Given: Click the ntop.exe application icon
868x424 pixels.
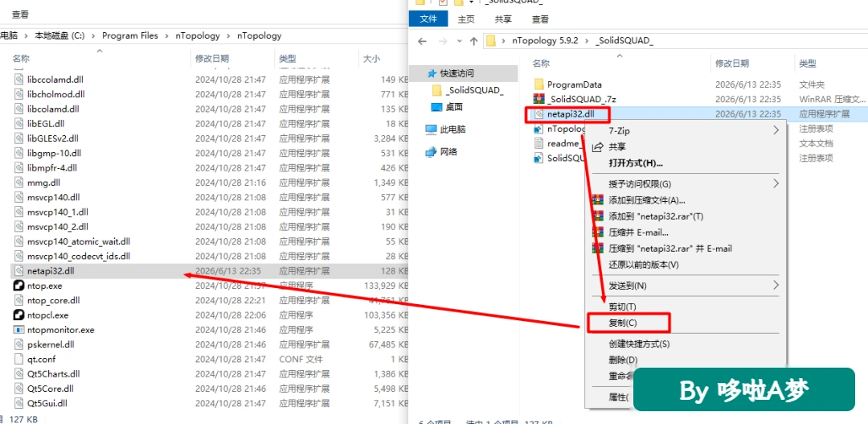Looking at the screenshot, I should [19, 286].
